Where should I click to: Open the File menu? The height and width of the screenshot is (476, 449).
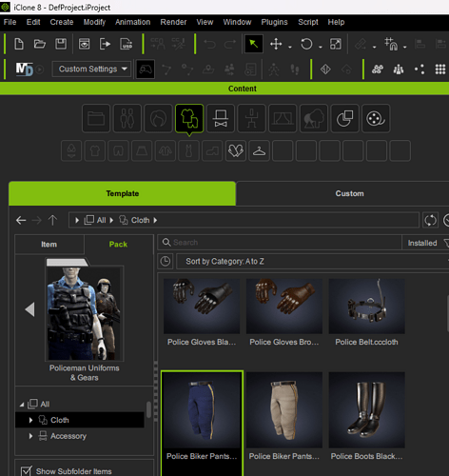(x=10, y=22)
